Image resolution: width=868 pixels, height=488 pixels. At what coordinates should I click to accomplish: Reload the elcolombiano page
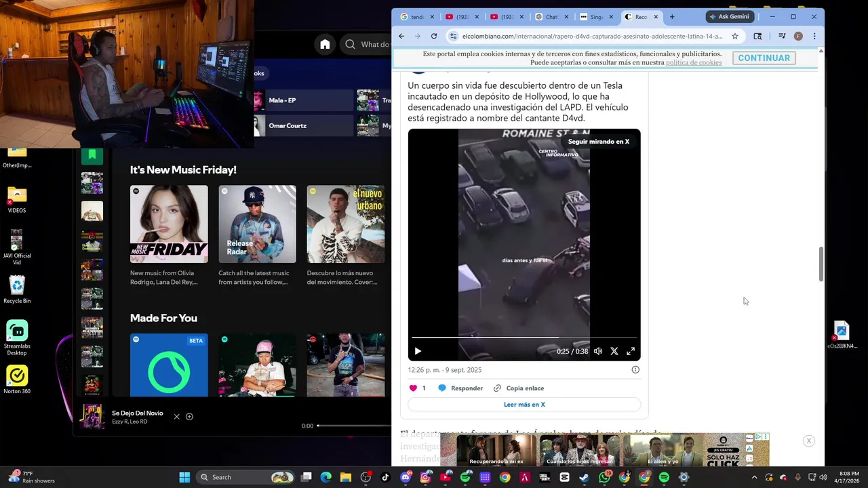434,36
